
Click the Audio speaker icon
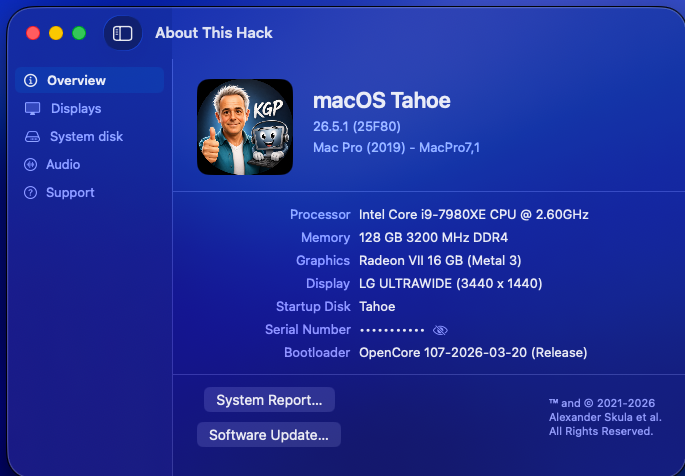(x=31, y=165)
